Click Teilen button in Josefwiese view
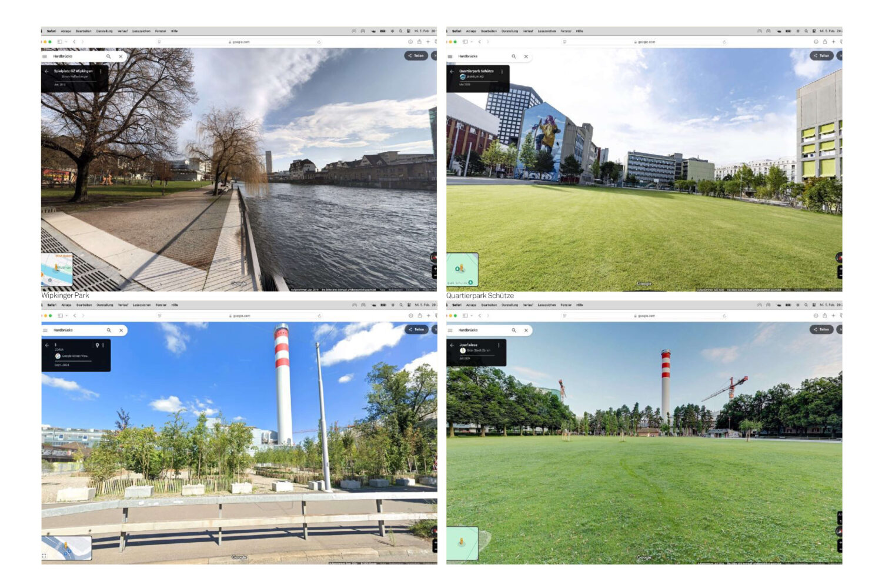882x588 pixels. point(821,330)
